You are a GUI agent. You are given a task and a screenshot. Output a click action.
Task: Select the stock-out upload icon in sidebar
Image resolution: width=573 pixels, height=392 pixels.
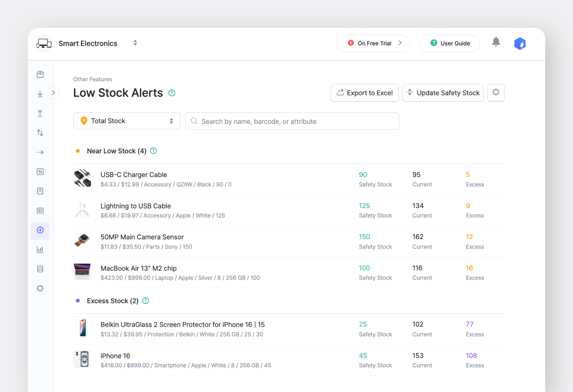pyautogui.click(x=40, y=113)
